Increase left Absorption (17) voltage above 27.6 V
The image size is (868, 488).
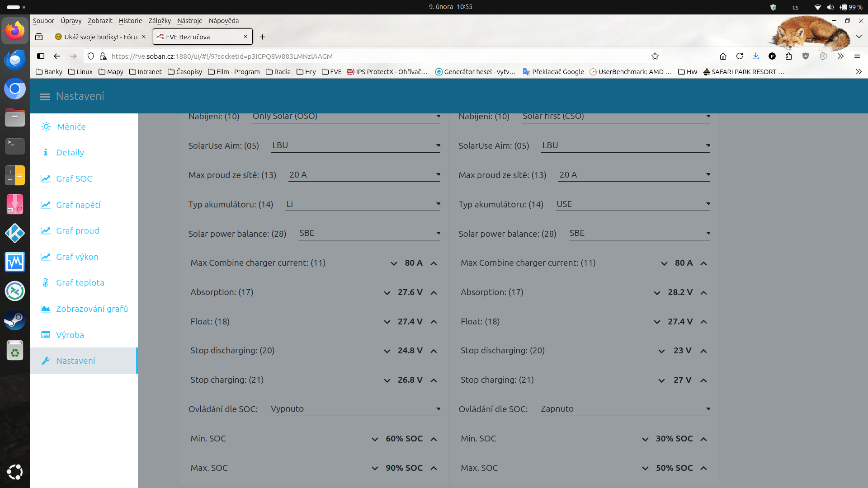(434, 293)
